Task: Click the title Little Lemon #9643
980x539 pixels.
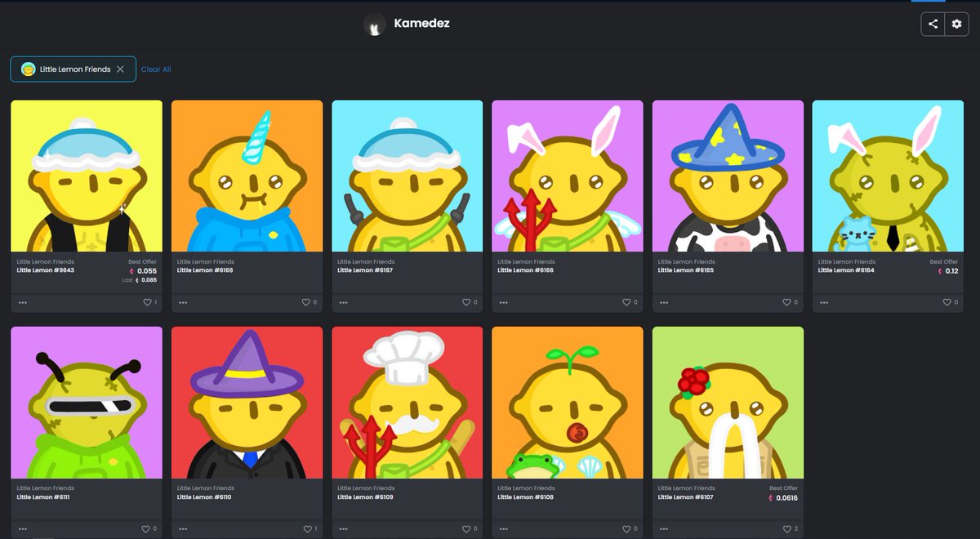Action: point(46,270)
